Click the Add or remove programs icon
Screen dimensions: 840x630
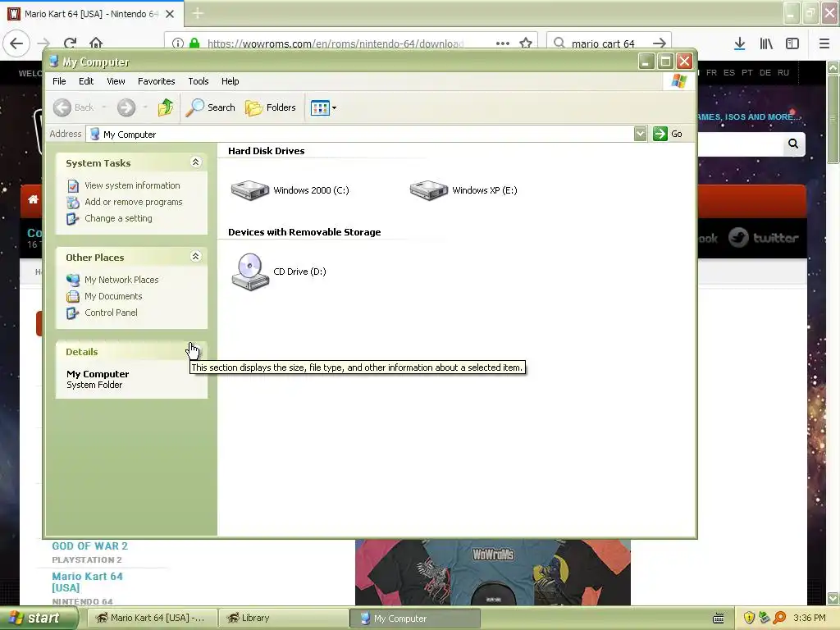[73, 203]
